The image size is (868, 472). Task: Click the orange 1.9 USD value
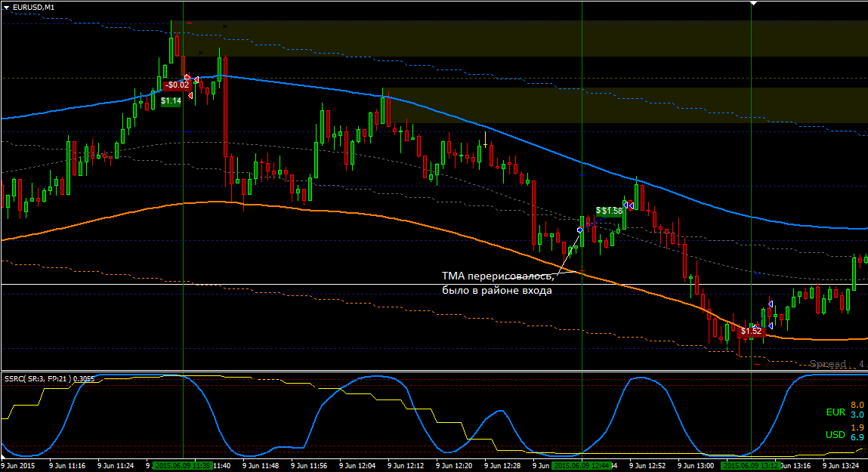(857, 427)
